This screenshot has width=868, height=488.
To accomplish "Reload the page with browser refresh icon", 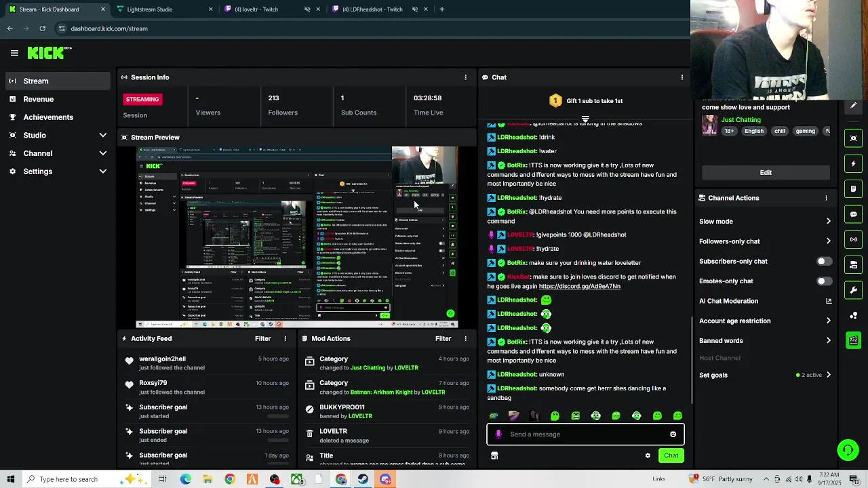I will [42, 28].
